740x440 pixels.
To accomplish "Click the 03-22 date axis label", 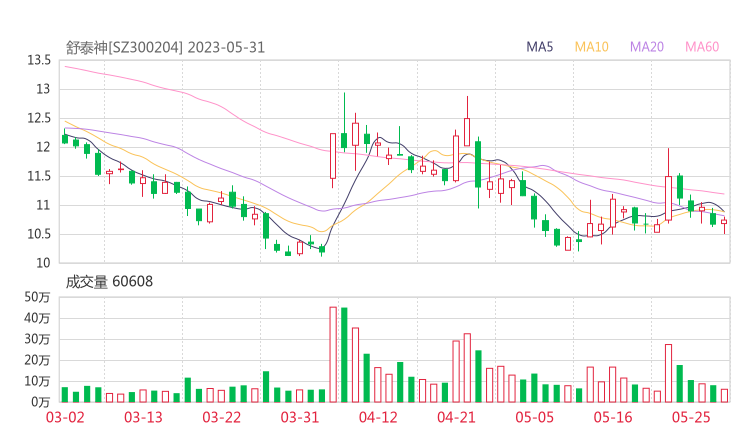I will pyautogui.click(x=222, y=418).
